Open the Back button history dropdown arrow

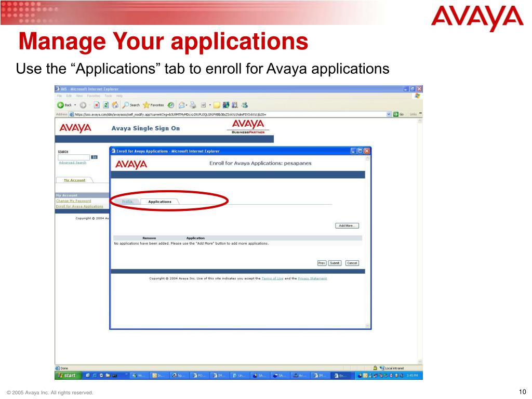click(x=75, y=105)
